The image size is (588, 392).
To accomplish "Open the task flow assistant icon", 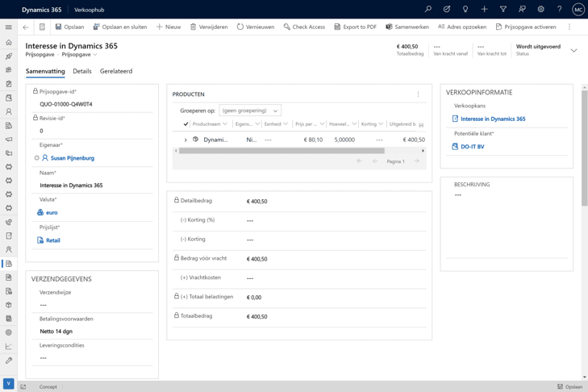I will pyautogui.click(x=447, y=10).
